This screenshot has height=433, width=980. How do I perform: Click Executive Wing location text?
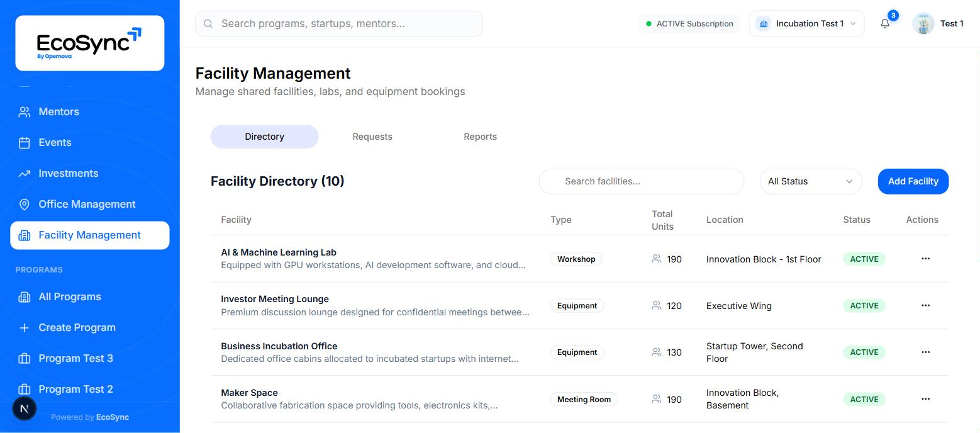click(x=739, y=306)
